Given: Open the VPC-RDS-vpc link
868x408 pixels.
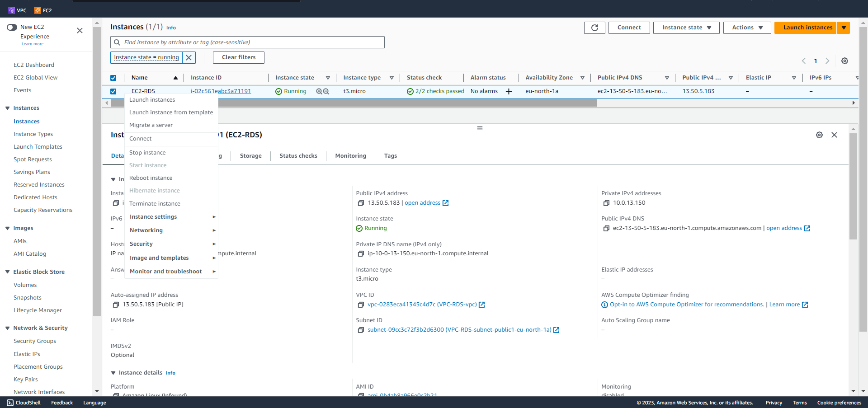Looking at the screenshot, I should pos(422,305).
